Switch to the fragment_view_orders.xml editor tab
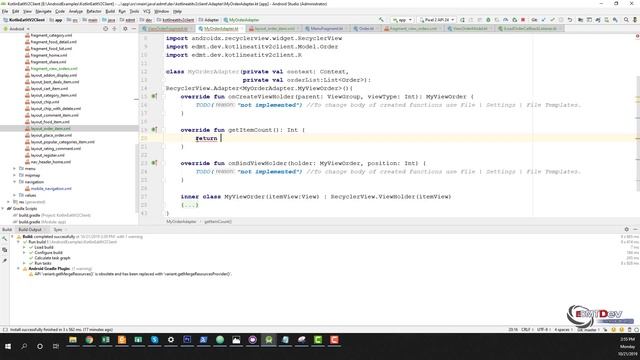Viewport: 640px width, 360px height. [413, 29]
